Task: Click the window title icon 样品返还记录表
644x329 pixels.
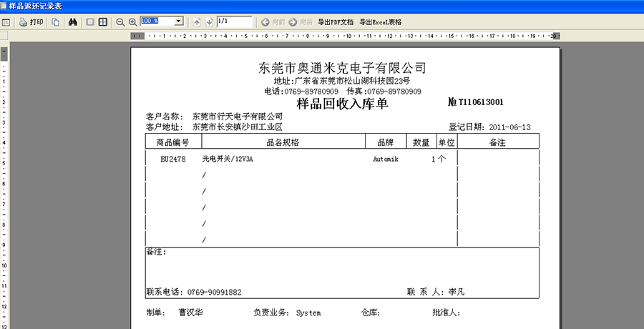Action: [4, 6]
